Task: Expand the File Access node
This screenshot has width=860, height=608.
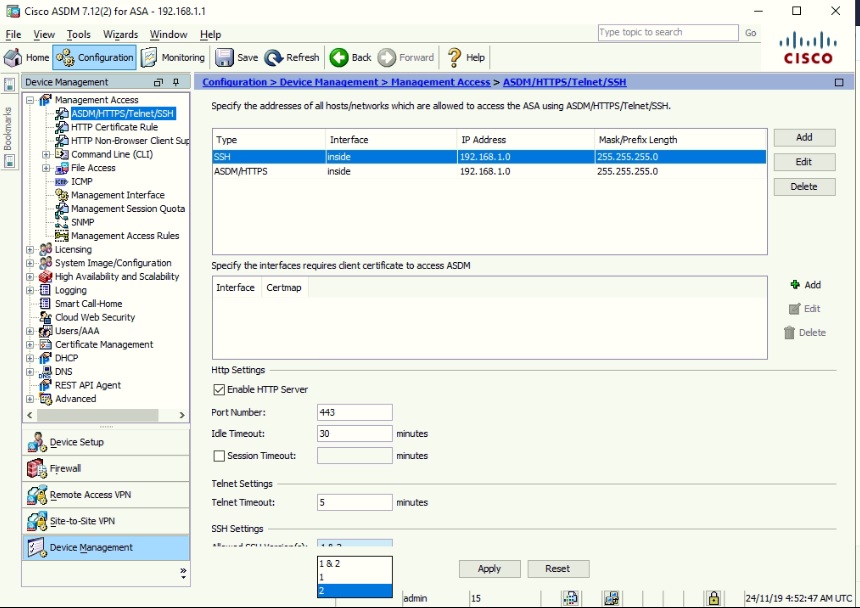Action: point(46,168)
